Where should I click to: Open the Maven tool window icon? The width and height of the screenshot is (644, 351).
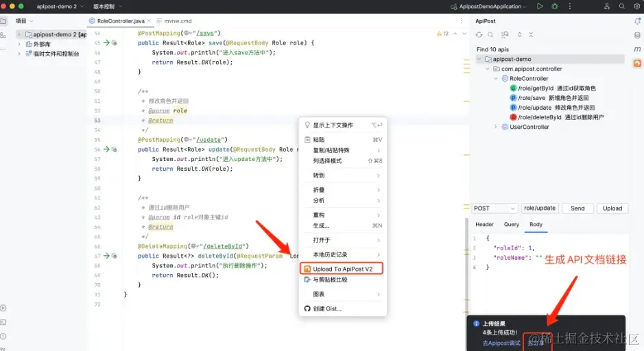[637, 49]
